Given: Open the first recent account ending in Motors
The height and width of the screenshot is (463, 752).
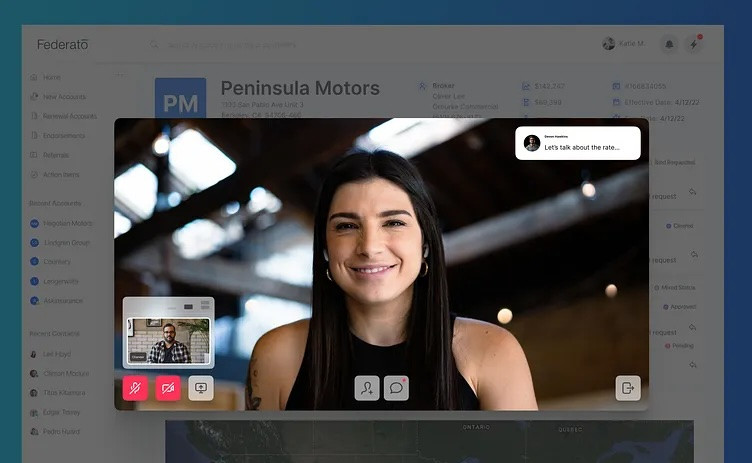Looking at the screenshot, I should click(x=68, y=224).
